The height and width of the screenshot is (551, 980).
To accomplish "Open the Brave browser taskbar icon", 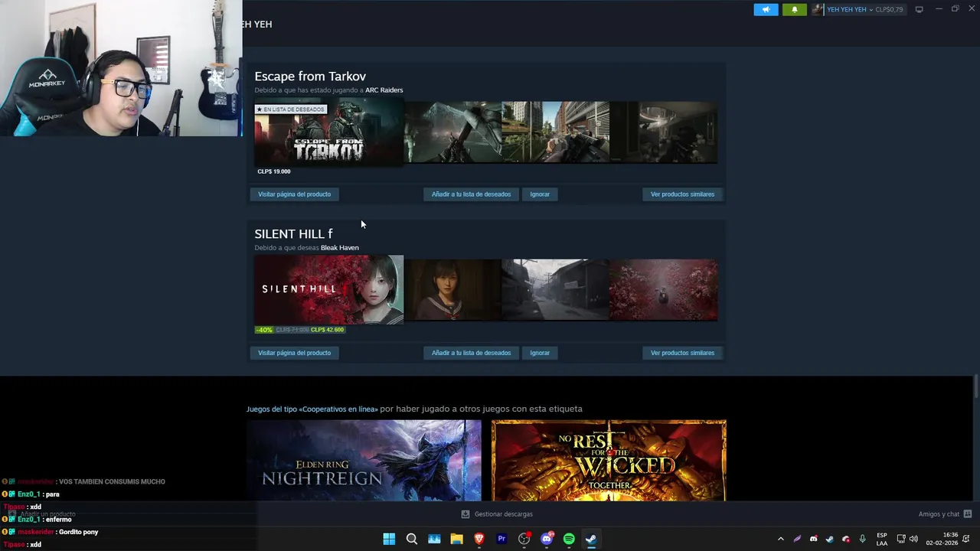I will coord(479,539).
